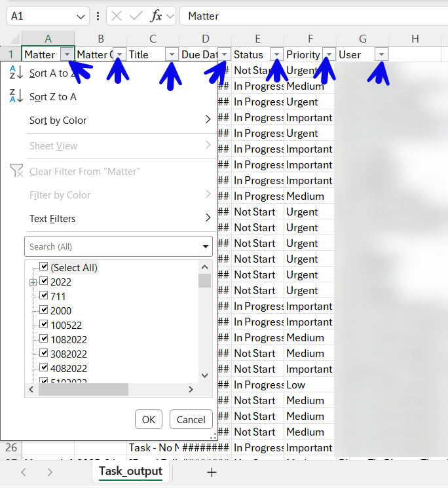The height and width of the screenshot is (488, 448).
Task: Click the Sort A to Z icon
Action: coord(16,72)
